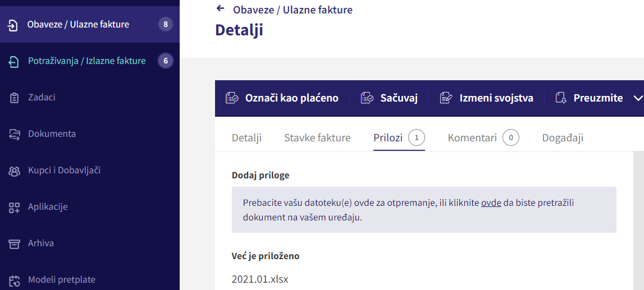This screenshot has height=290, width=644.
Task: Click the Označi kao plaćeno icon
Action: pos(232,99)
